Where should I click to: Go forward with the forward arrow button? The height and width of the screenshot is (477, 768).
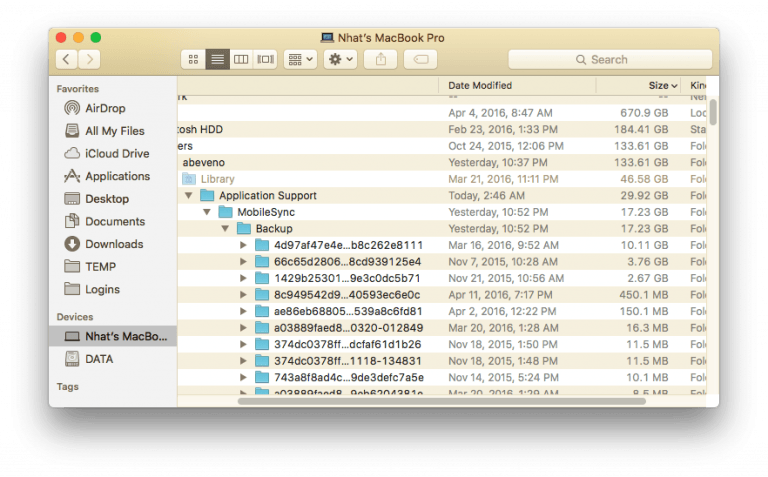(89, 59)
